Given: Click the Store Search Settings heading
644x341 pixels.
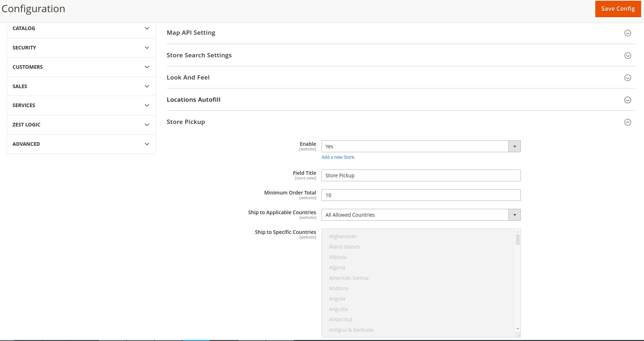Looking at the screenshot, I should (199, 55).
